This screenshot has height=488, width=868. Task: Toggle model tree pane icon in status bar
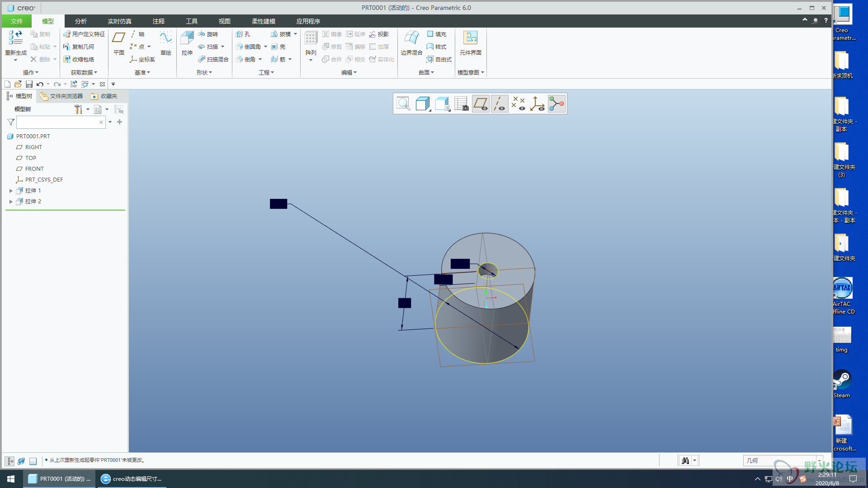[9, 461]
